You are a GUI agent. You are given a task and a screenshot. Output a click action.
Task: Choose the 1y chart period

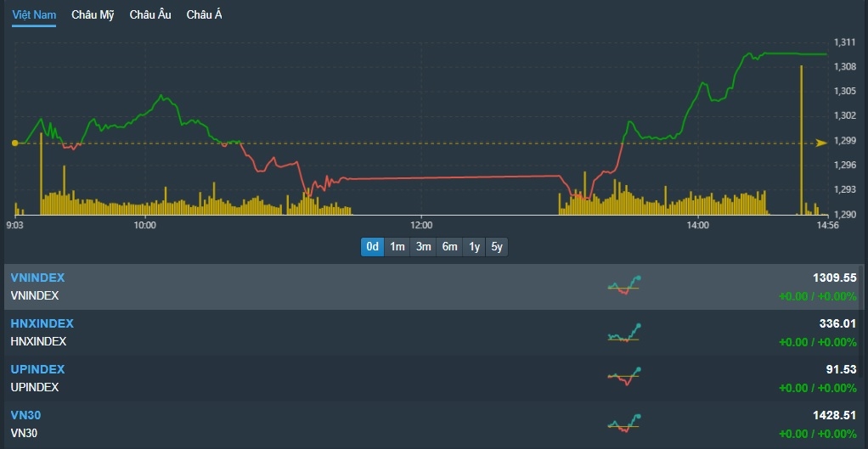[474, 247]
